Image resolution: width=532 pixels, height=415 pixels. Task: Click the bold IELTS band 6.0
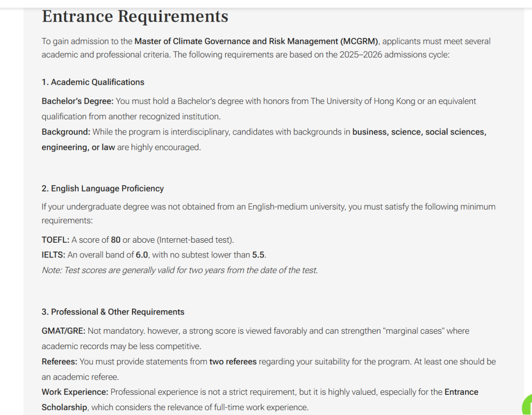[142, 255]
